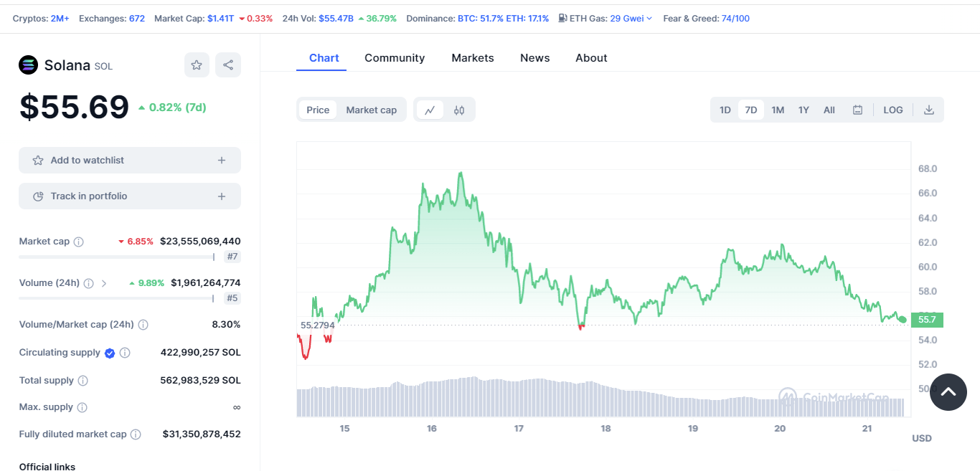Click the scroll-to-top arrow button

click(948, 392)
